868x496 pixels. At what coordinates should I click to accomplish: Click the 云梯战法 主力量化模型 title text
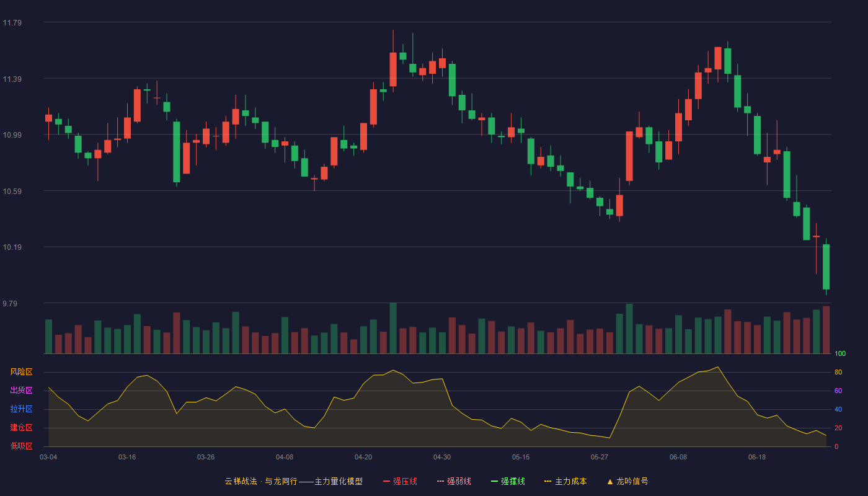pyautogui.click(x=293, y=481)
